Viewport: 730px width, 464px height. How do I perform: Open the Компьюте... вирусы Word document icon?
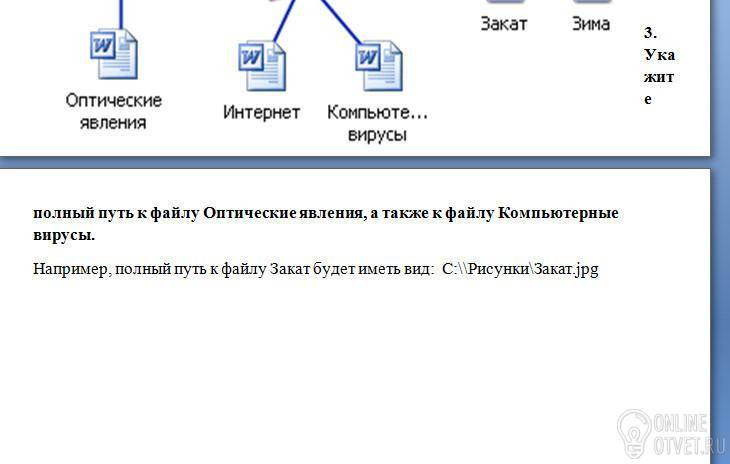click(x=379, y=66)
